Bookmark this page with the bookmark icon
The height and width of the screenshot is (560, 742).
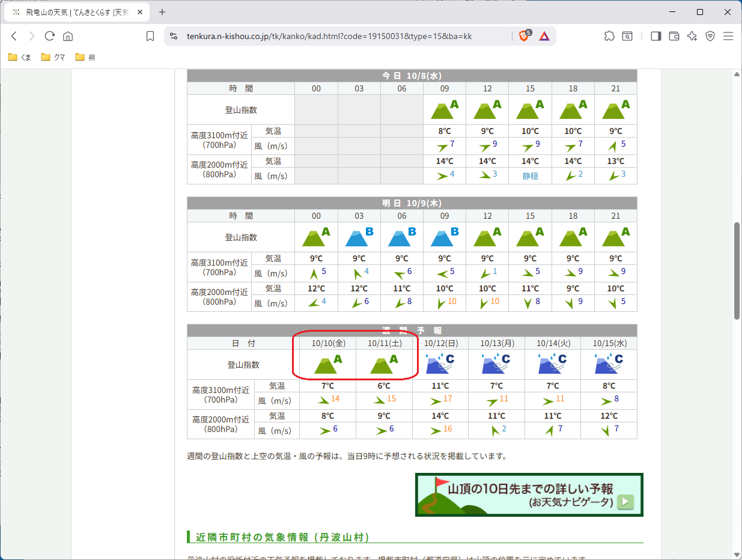pos(150,36)
